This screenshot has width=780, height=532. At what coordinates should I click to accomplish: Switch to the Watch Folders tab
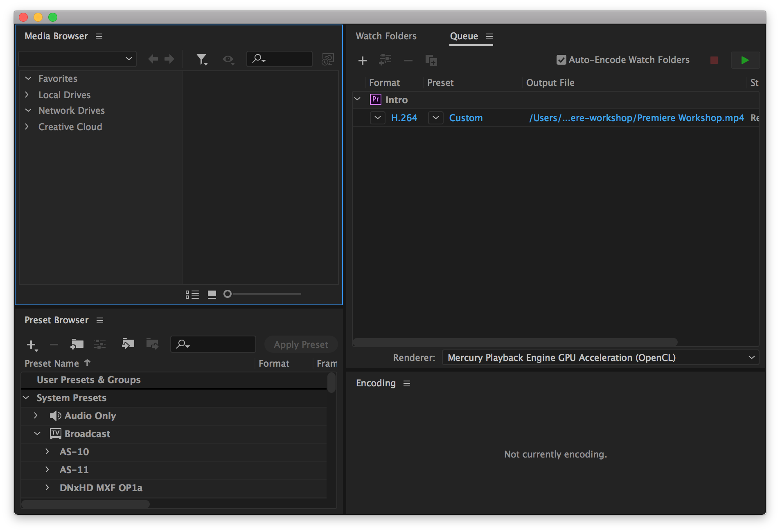point(386,36)
